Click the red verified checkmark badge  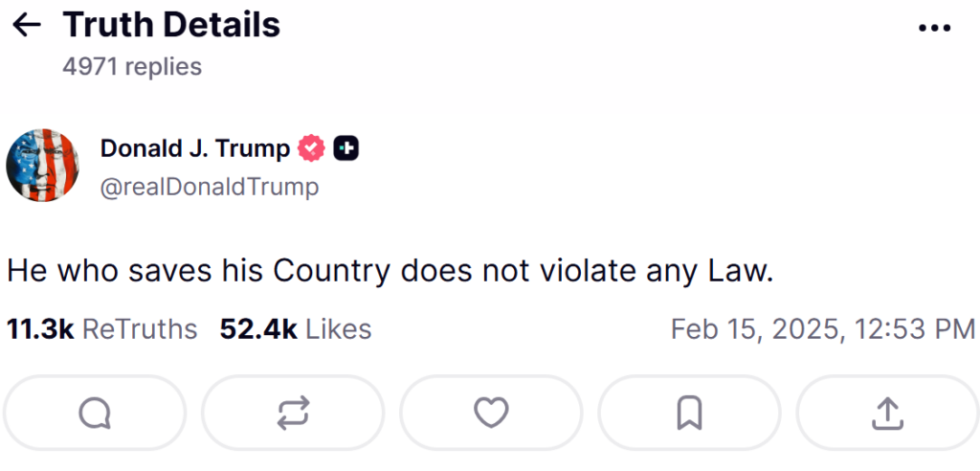312,148
